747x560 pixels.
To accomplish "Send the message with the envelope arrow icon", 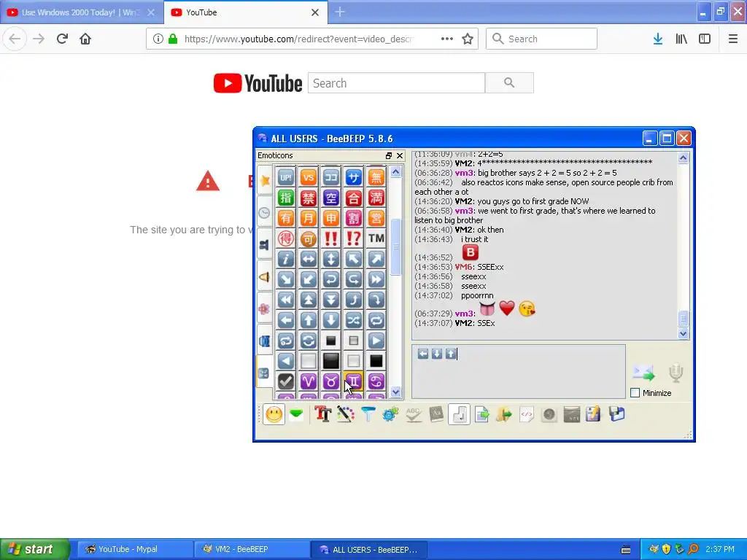I will pos(643,373).
